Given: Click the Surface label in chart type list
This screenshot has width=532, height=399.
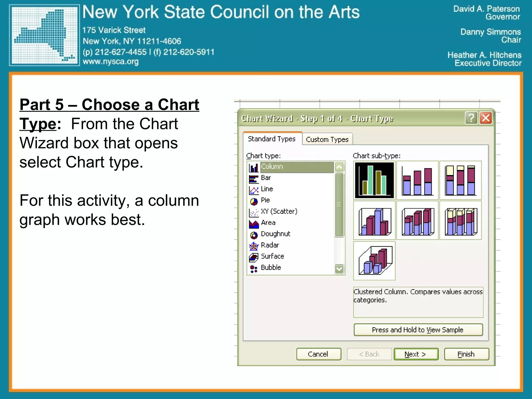Looking at the screenshot, I should pos(272,256).
